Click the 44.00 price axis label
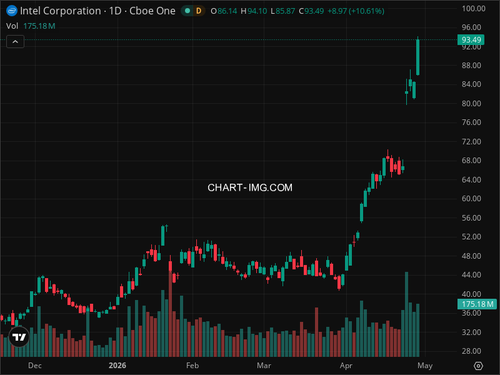Image resolution: width=500 pixels, height=375 pixels. (471, 275)
